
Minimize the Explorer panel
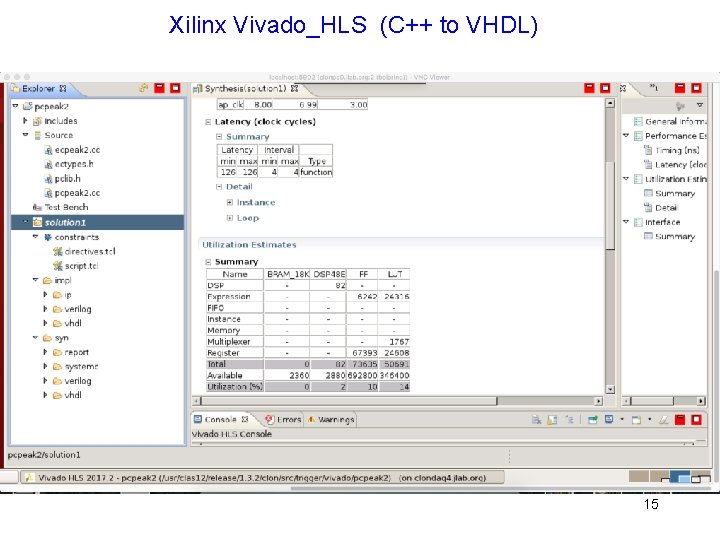pyautogui.click(x=159, y=88)
